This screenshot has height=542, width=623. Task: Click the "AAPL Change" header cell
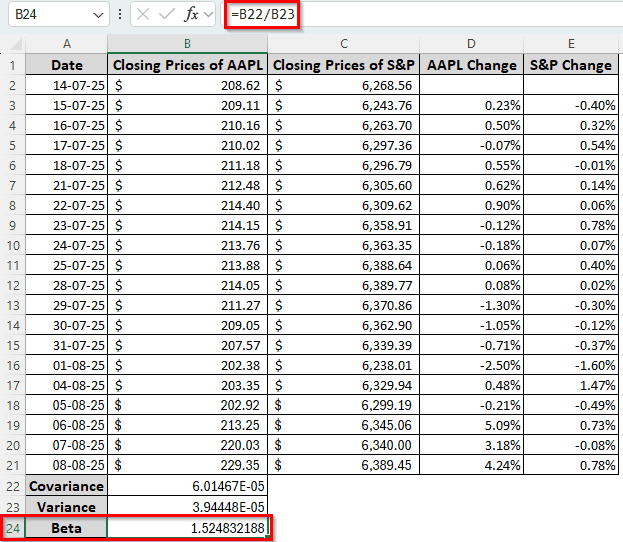tap(470, 65)
